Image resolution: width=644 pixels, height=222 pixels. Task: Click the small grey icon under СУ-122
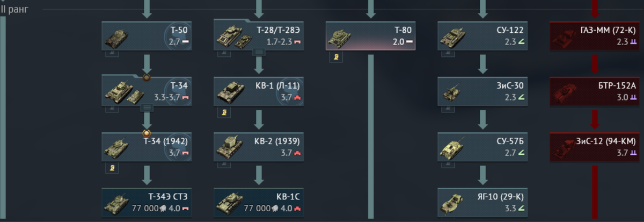pos(448,53)
